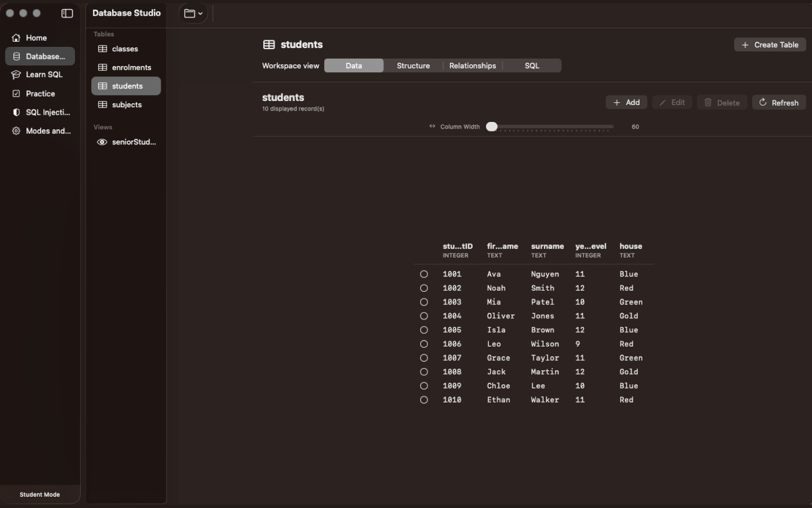This screenshot has width=812, height=508.
Task: Refresh the students table
Action: [779, 102]
